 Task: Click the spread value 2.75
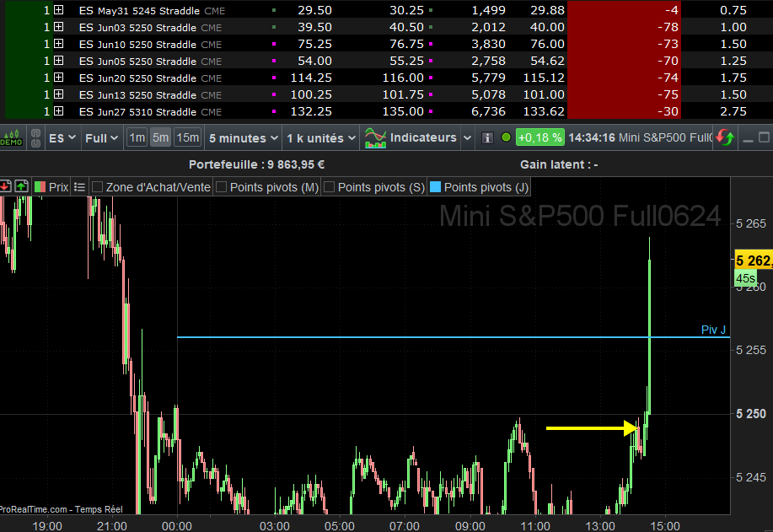(733, 111)
